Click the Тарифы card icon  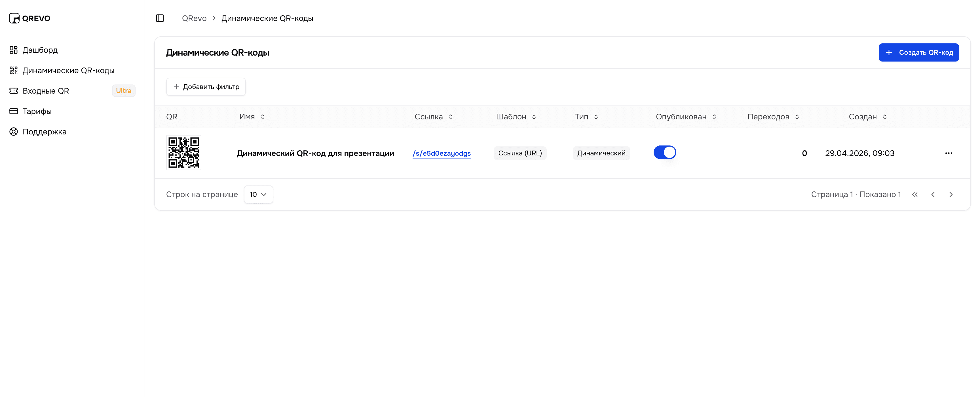14,111
